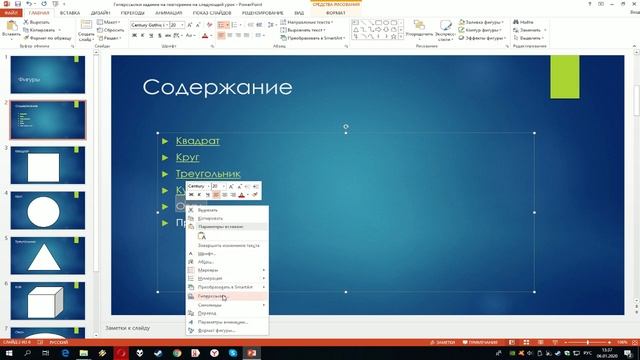The height and width of the screenshot is (360, 640).
Task: Toggle align left on the mini toolbar
Action: (216, 195)
